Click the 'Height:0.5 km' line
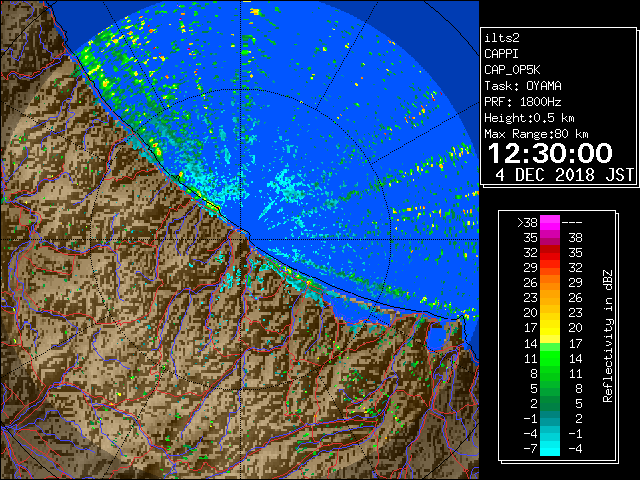This screenshot has width=640, height=480. pos(529,118)
